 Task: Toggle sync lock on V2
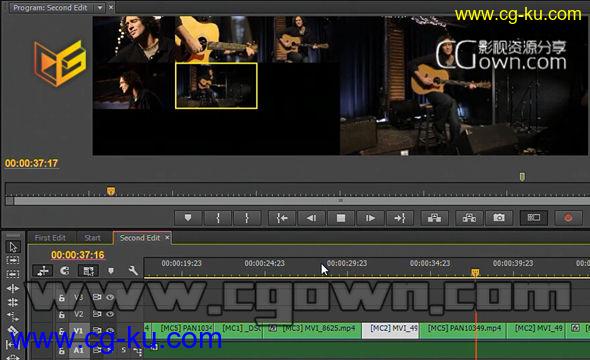pyautogui.click(x=97, y=314)
